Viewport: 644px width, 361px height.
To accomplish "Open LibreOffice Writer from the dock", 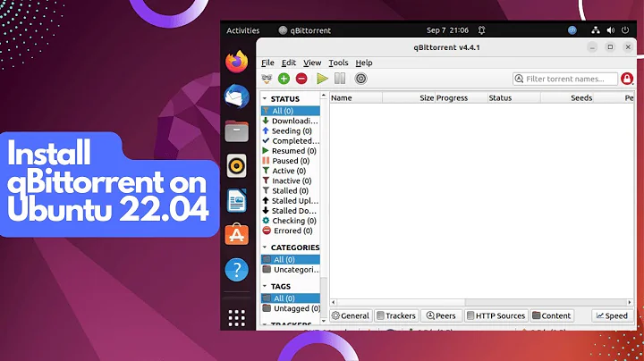I will 236,200.
